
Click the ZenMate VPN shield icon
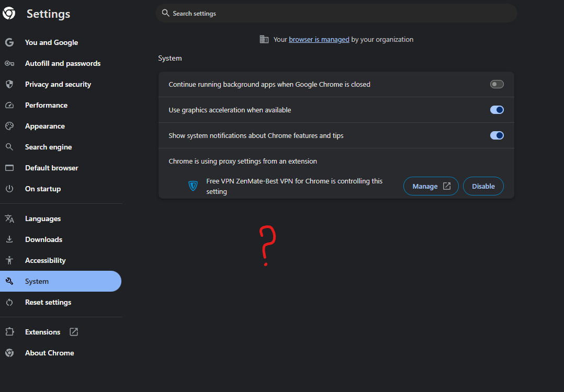(x=193, y=186)
